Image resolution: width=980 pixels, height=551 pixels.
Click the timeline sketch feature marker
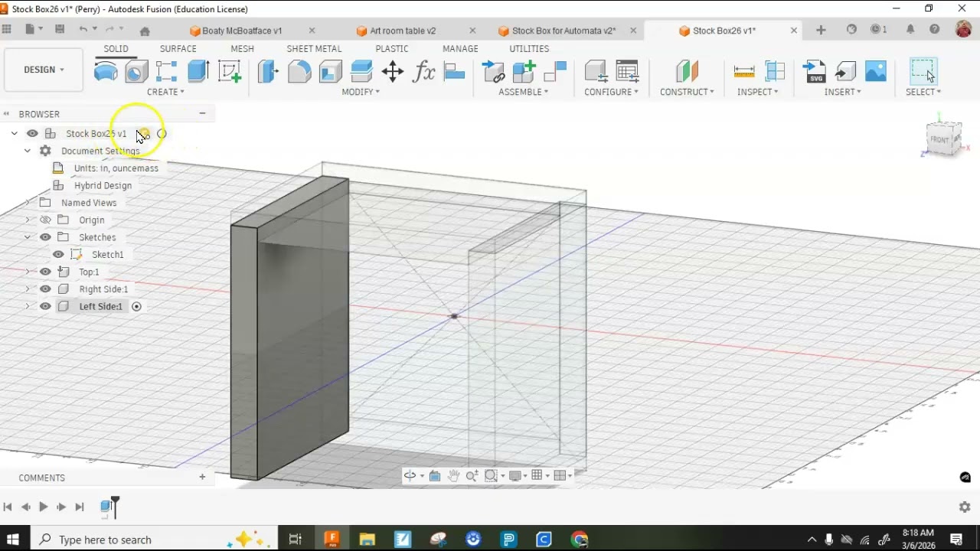[106, 507]
